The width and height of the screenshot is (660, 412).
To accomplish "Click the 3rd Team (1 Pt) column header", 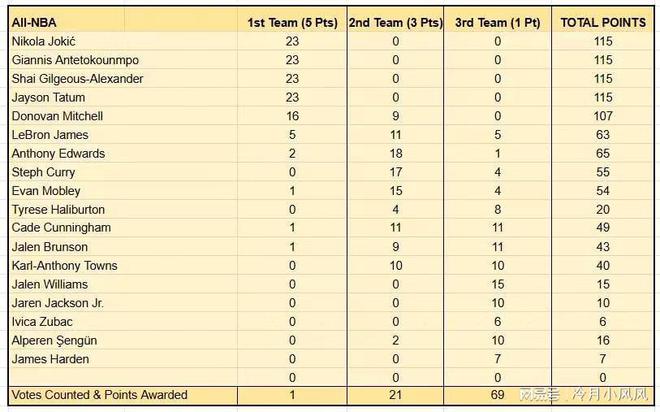I will pos(498,22).
